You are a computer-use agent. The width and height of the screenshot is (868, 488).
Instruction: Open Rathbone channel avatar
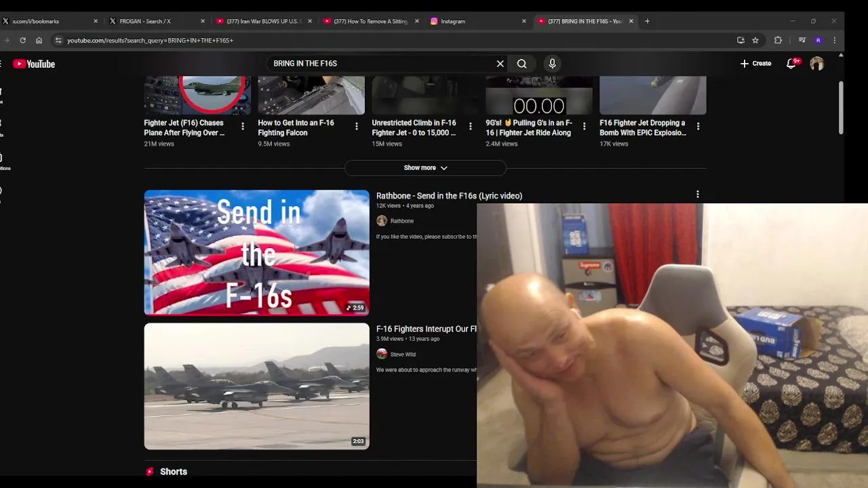[382, 221]
